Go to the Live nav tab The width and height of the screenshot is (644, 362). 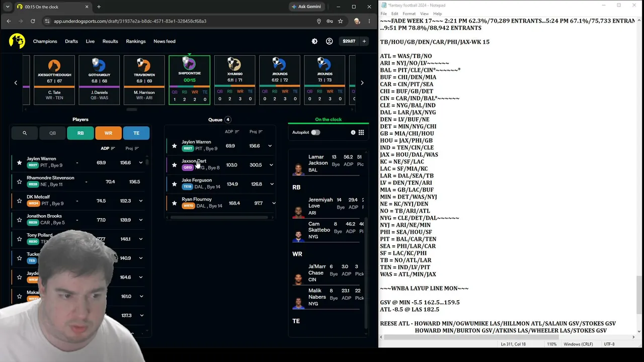[90, 41]
